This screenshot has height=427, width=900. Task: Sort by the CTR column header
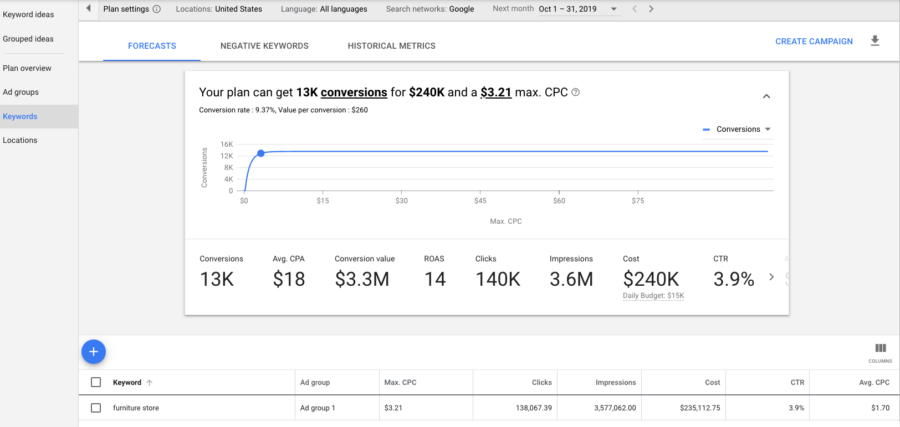coord(798,382)
